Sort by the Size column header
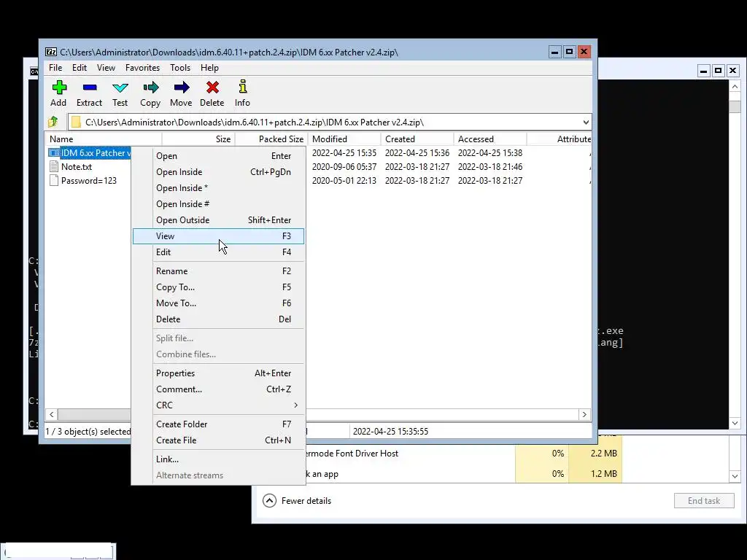Viewport: 747px width, 560px height. pyautogui.click(x=198, y=139)
